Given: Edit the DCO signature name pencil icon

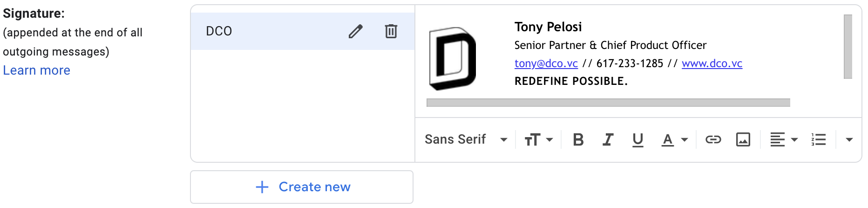Looking at the screenshot, I should pos(355,31).
